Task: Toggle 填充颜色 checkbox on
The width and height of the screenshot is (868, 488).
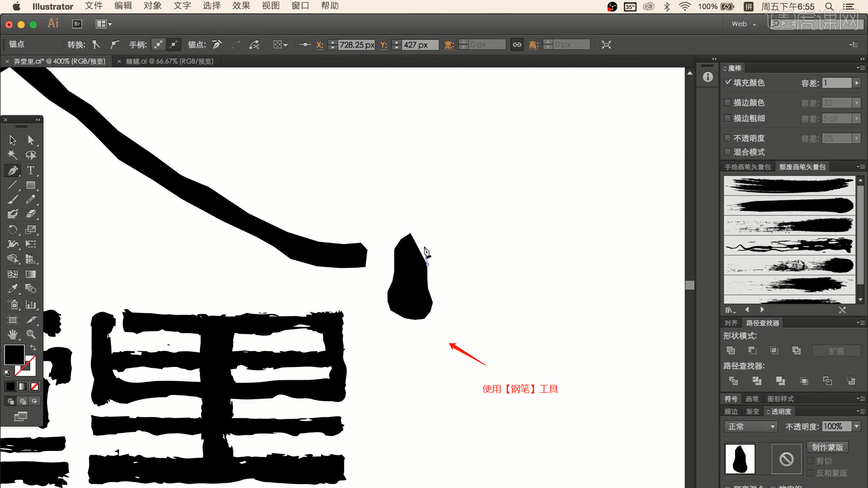Action: tap(727, 82)
